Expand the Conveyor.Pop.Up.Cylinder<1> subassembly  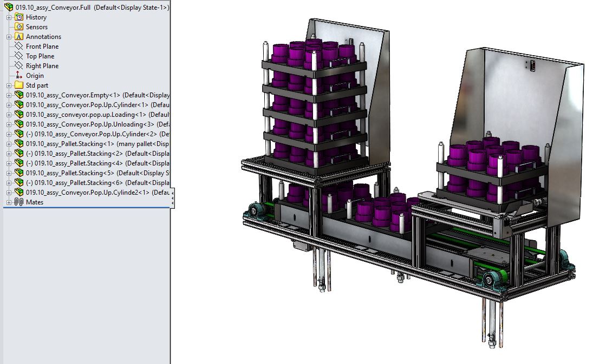tap(9, 105)
